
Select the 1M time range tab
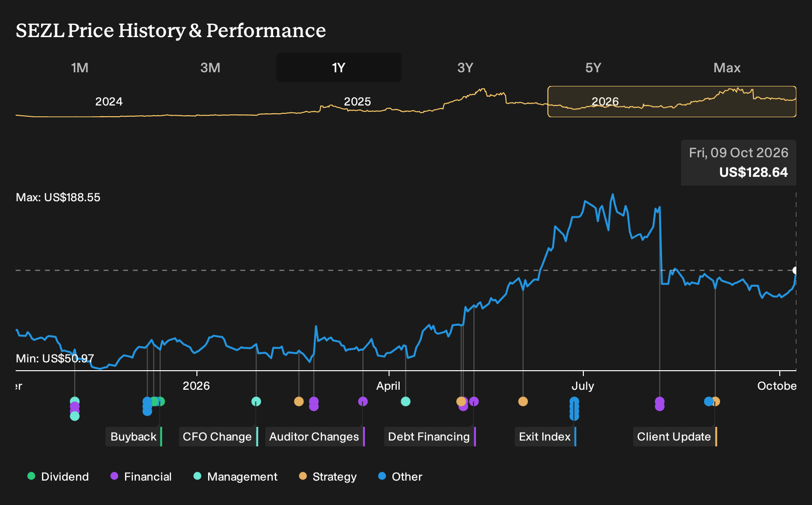point(80,67)
